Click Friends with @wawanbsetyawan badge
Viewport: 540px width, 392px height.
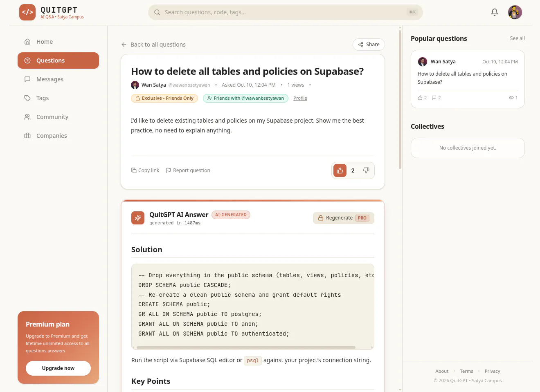(245, 99)
